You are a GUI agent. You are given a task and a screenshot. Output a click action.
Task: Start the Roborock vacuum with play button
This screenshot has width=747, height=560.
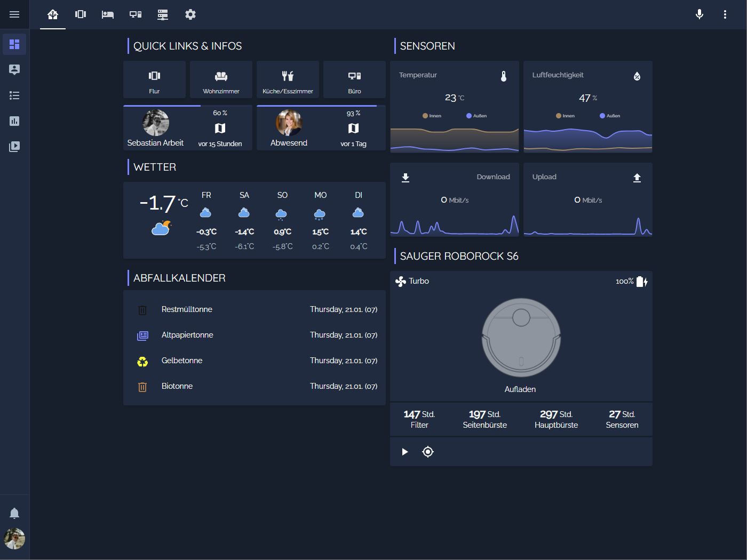tap(404, 452)
